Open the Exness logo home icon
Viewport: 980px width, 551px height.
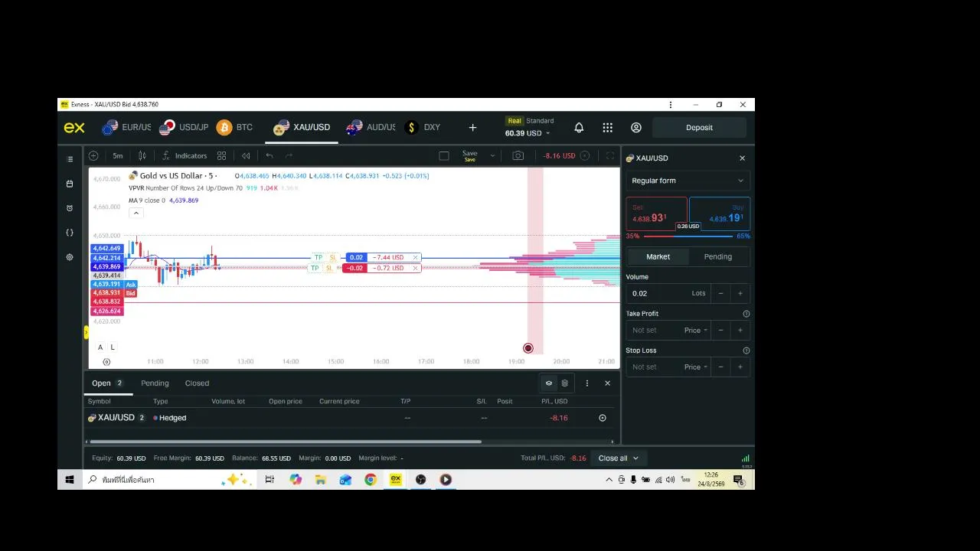(74, 128)
